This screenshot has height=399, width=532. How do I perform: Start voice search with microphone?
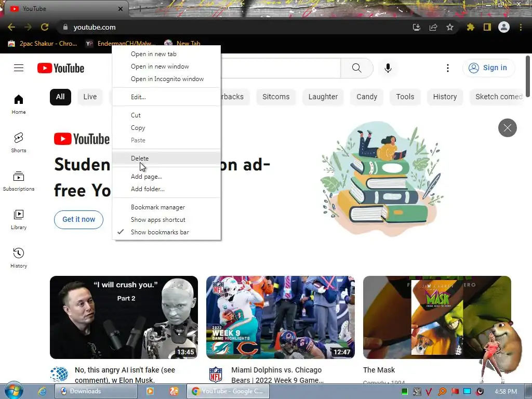(x=388, y=68)
